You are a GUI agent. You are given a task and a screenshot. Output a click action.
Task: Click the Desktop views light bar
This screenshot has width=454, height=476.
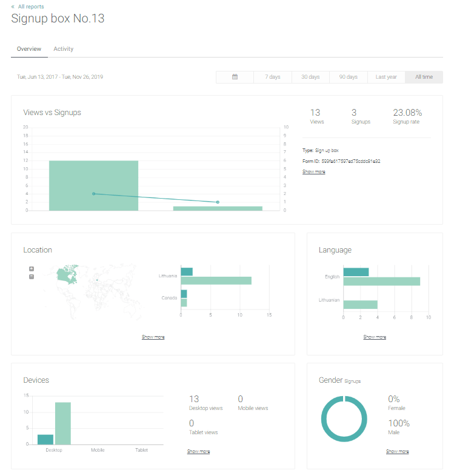pyautogui.click(x=63, y=423)
